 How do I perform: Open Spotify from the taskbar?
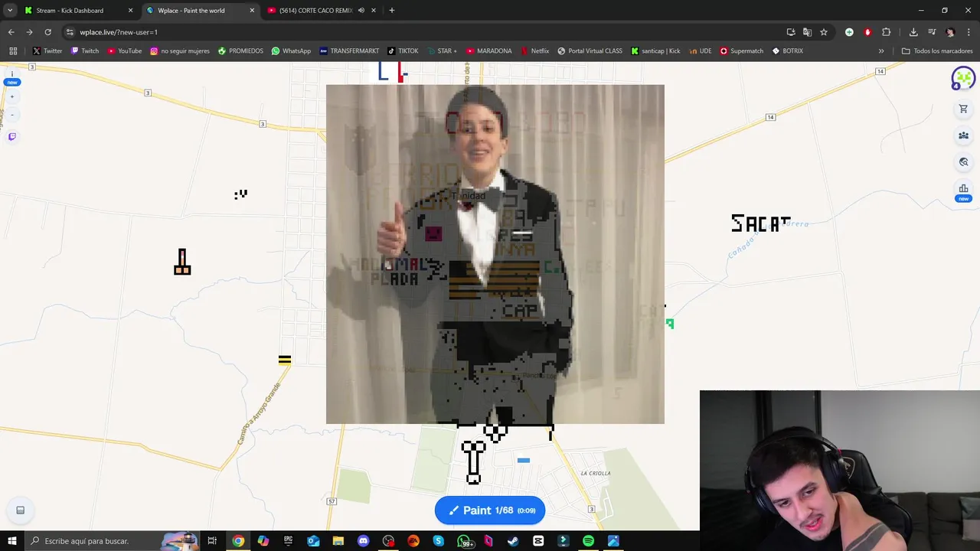(x=588, y=541)
